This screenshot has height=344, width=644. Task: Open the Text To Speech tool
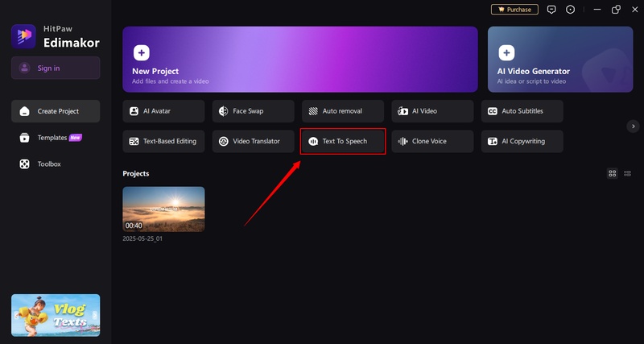tap(343, 141)
